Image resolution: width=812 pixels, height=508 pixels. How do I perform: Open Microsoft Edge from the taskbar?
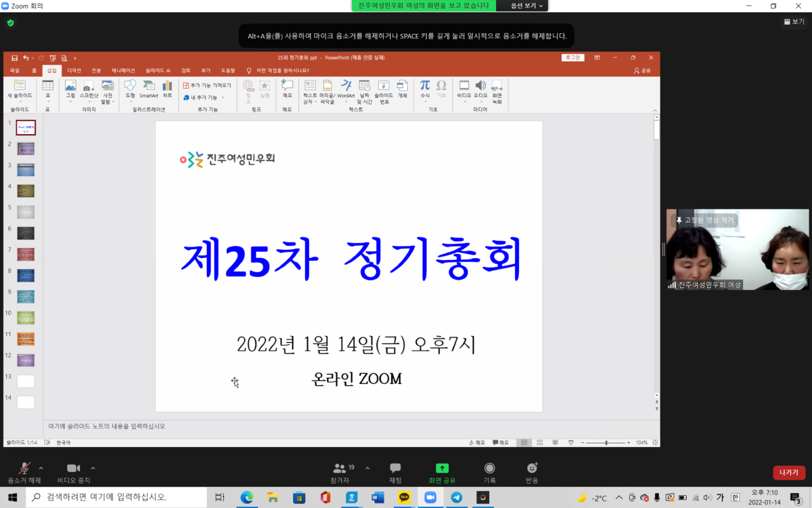coord(246,498)
